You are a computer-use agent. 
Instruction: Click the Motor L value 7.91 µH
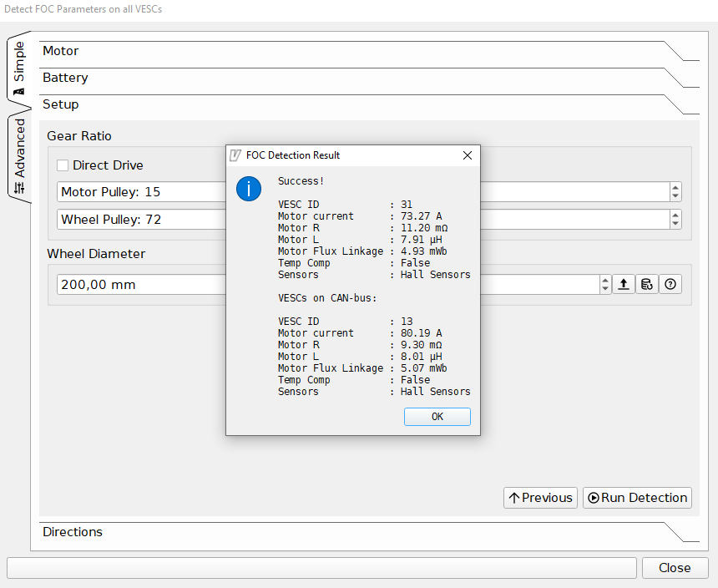pos(422,240)
